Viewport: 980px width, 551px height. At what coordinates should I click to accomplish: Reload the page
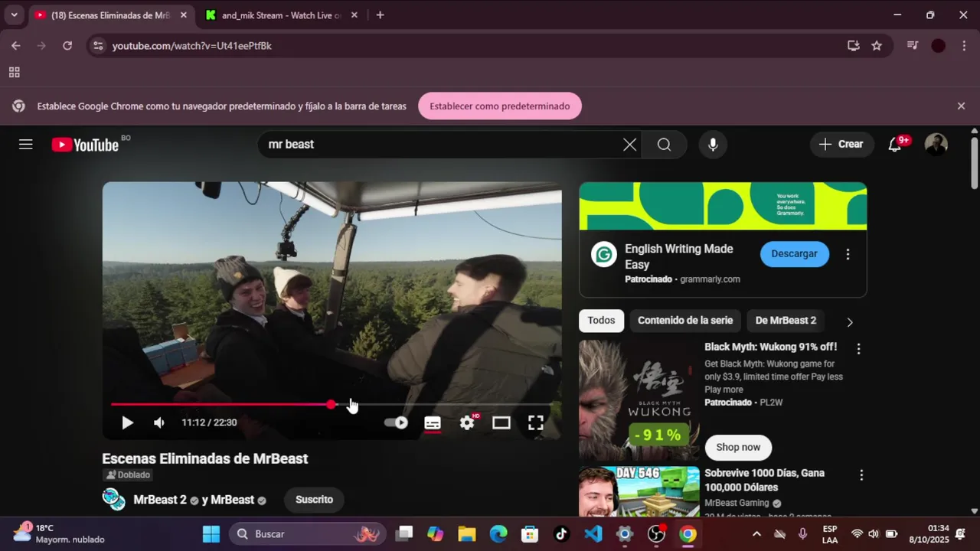(x=67, y=46)
